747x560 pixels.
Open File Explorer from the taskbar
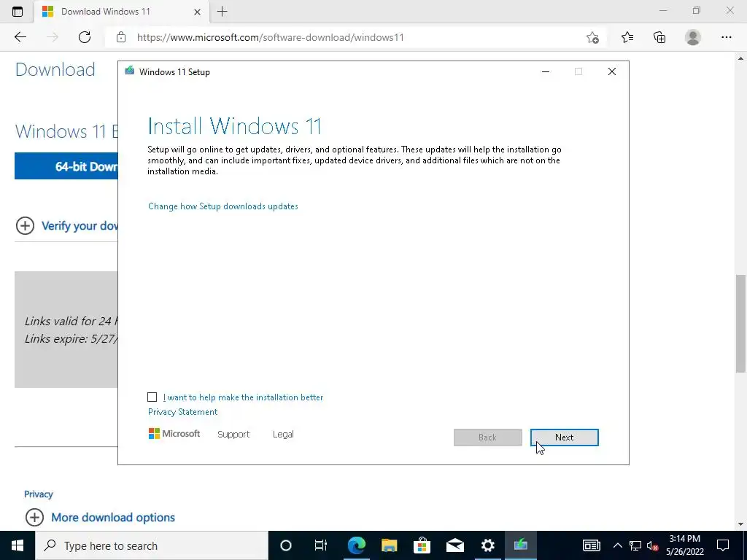pos(390,545)
